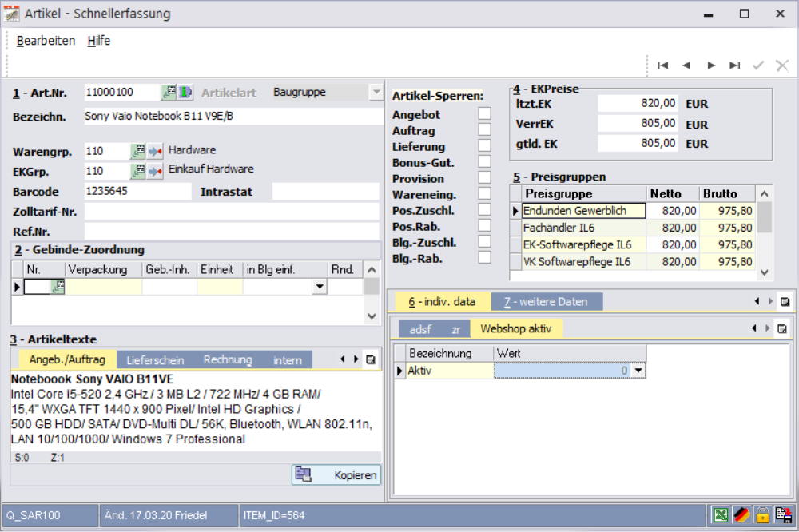Viewport: 799px width, 532px height.
Task: Cancel changes with the toolbar X icon
Action: click(x=782, y=66)
